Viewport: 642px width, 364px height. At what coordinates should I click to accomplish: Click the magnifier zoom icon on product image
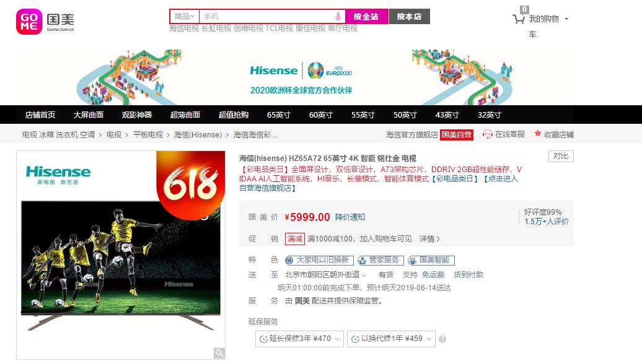(x=219, y=353)
